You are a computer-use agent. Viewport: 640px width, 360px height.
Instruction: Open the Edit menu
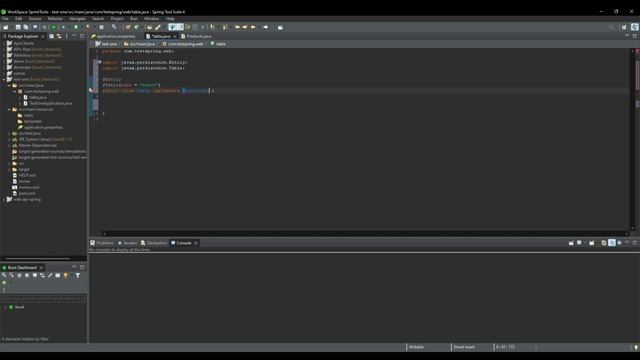point(18,19)
